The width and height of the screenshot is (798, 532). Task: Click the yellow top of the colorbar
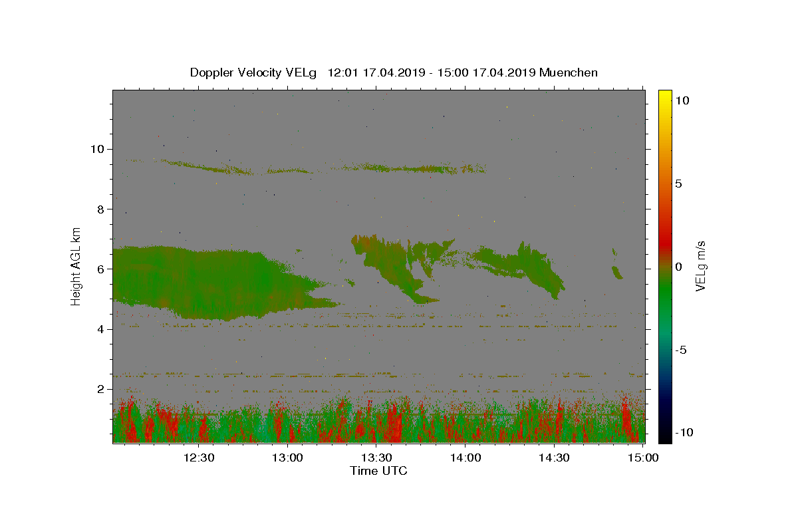coord(665,94)
